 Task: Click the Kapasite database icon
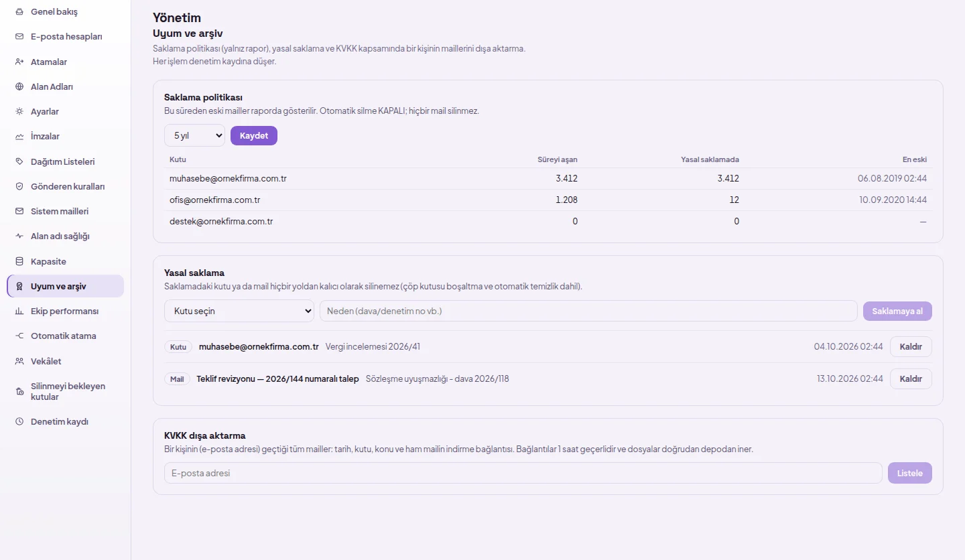19,261
